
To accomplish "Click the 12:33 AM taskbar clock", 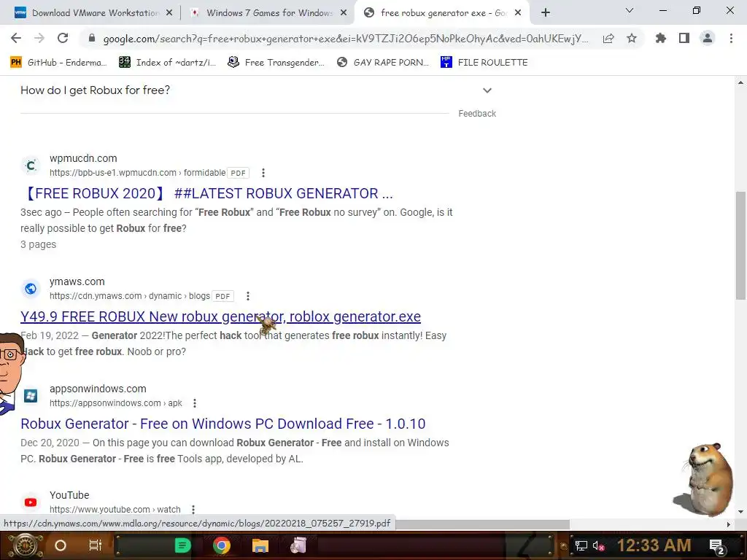I will tap(654, 545).
